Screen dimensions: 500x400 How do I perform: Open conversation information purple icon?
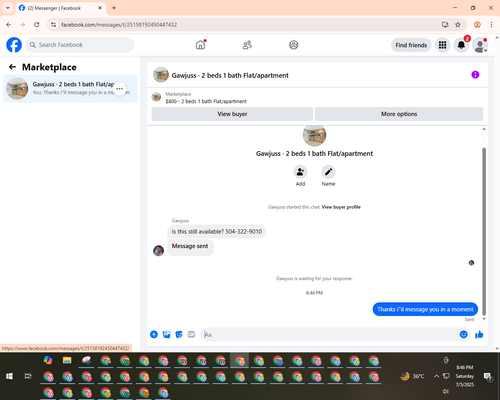pyautogui.click(x=475, y=75)
